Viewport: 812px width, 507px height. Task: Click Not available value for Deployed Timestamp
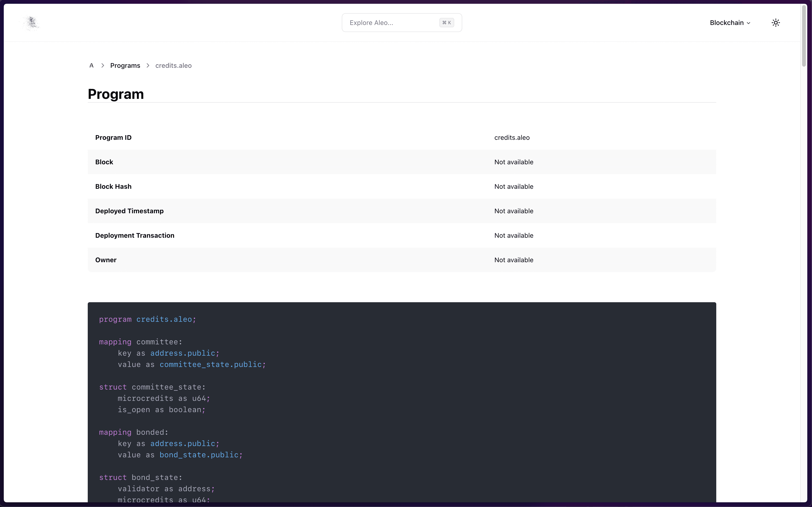point(513,211)
